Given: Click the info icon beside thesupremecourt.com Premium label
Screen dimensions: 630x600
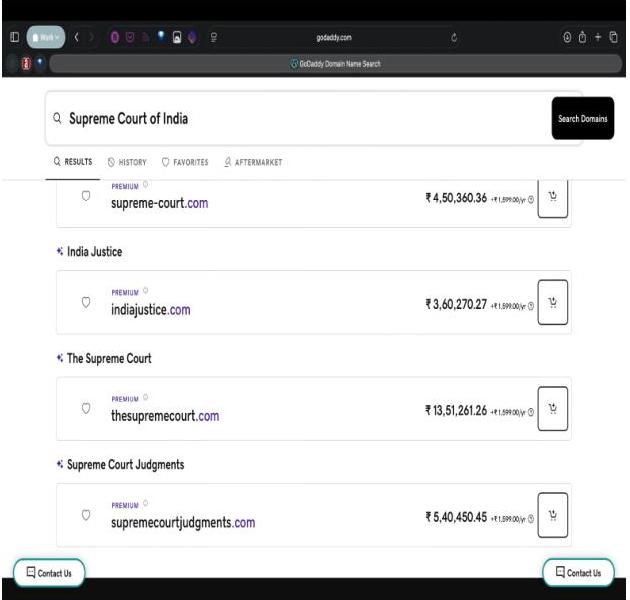Looking at the screenshot, I should [x=145, y=397].
